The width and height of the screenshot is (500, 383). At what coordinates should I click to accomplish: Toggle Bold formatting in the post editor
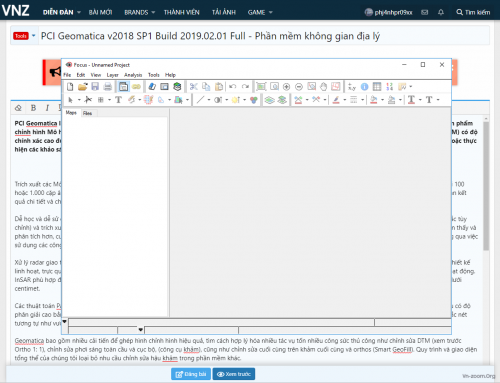[x=33, y=108]
